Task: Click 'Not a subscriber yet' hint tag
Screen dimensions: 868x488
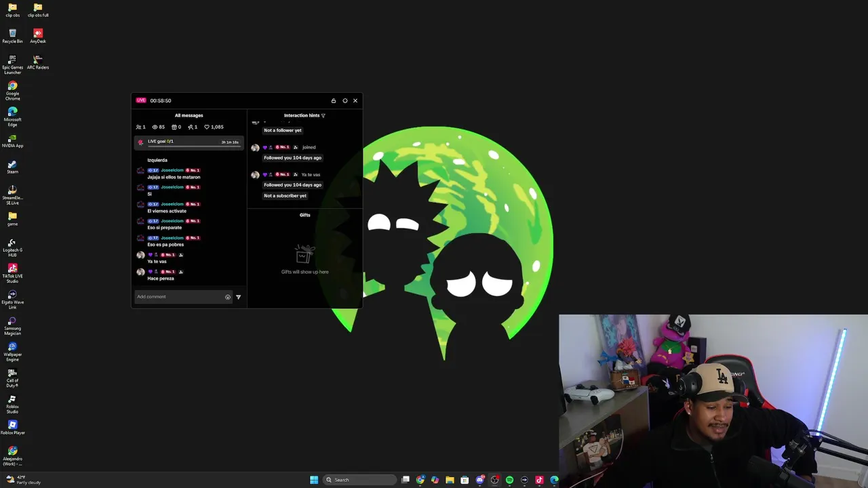Action: tap(285, 196)
